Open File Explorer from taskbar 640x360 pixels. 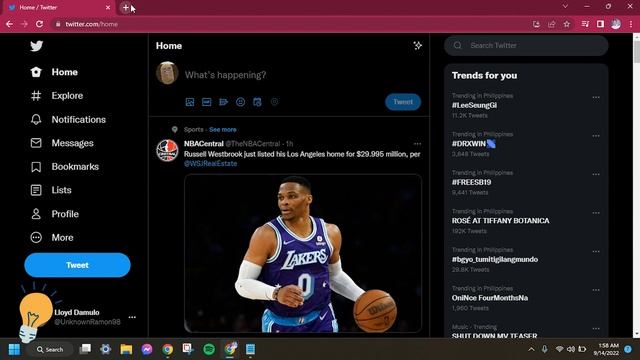[126, 349]
